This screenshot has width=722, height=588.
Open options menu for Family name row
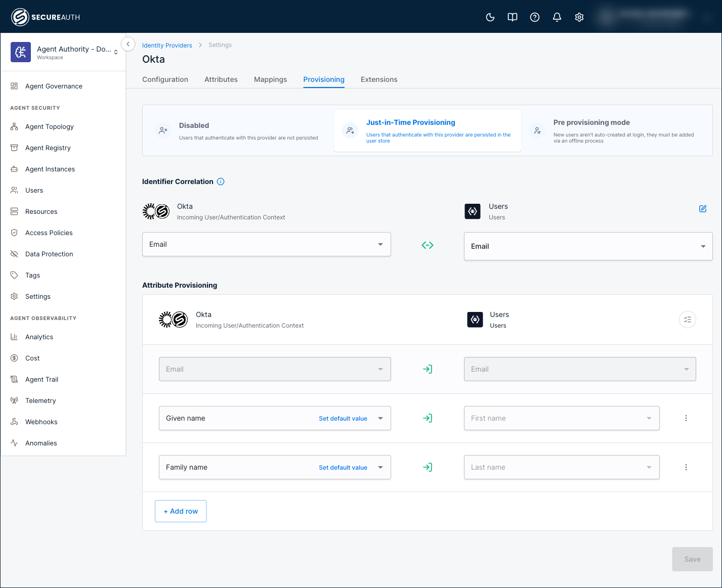point(686,467)
